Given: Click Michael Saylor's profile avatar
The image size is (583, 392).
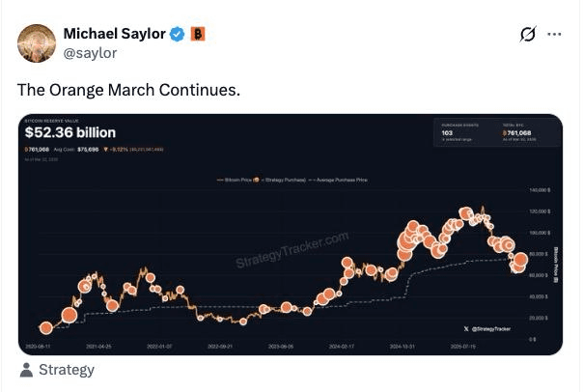Looking at the screenshot, I should pyautogui.click(x=37, y=43).
